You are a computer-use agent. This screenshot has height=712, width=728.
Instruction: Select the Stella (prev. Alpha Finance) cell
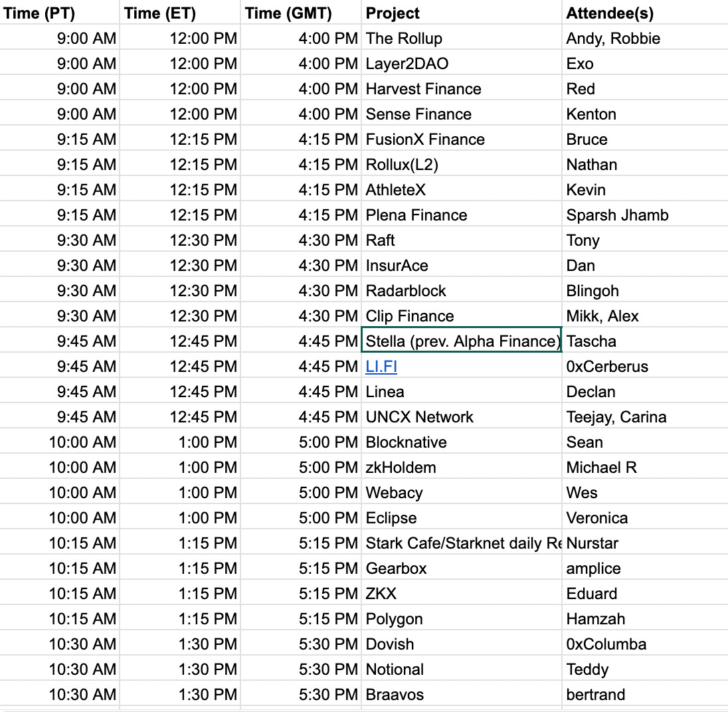pos(462,341)
